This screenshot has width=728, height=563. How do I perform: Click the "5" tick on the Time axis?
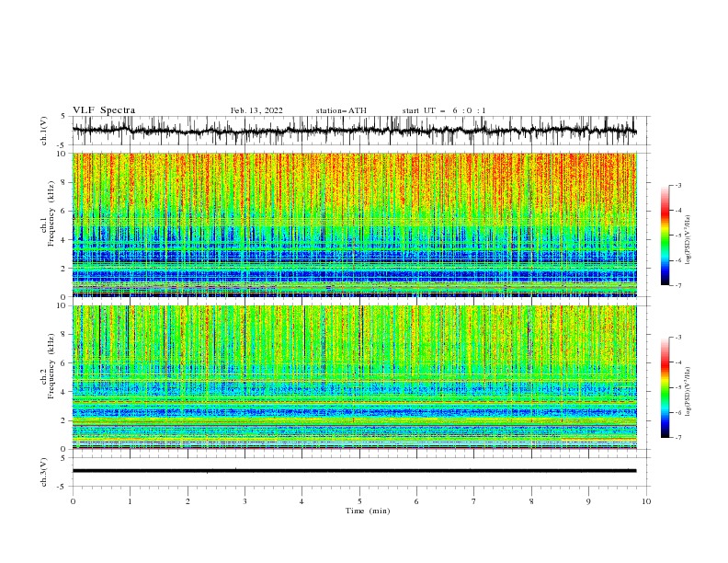359,501
